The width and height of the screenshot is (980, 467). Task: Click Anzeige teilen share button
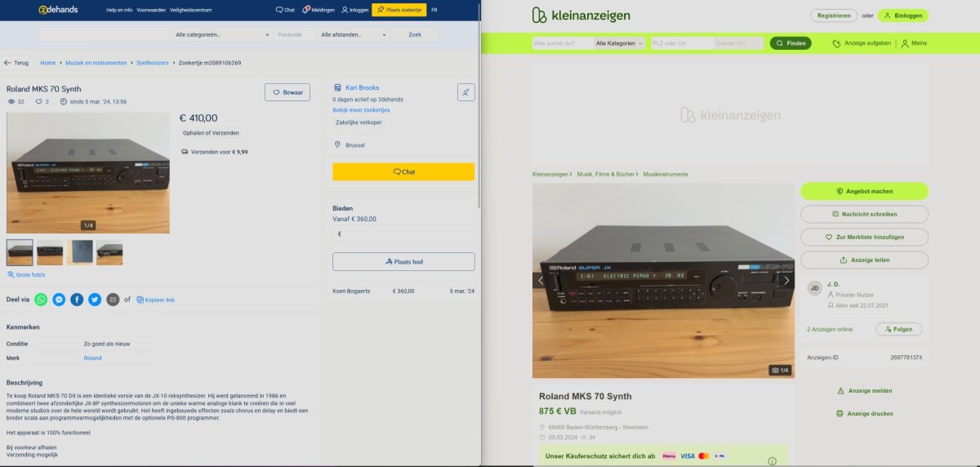point(864,260)
